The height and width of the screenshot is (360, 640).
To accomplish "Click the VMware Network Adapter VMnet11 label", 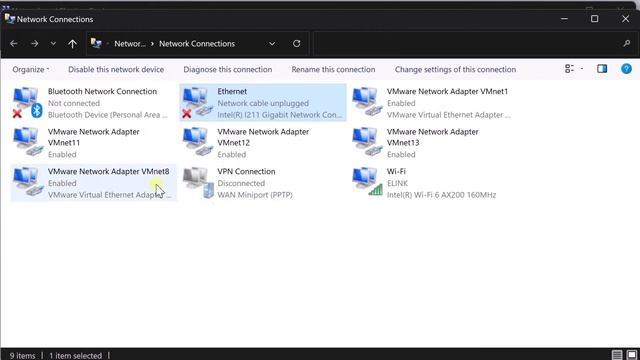I will tap(93, 137).
